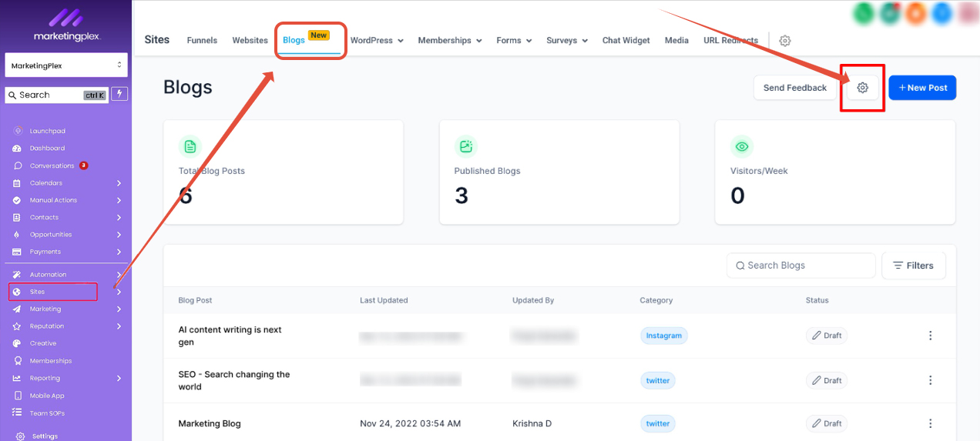Open the sidebar Settings gear

click(20, 436)
